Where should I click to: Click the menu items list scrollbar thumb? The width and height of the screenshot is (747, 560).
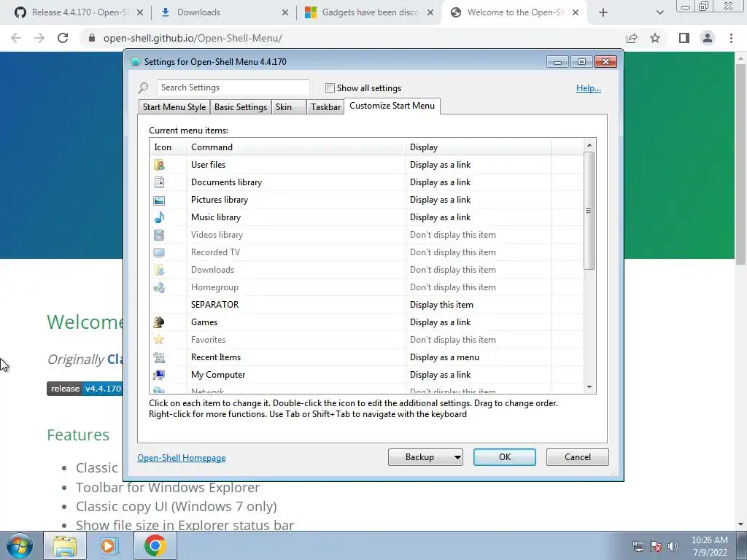pyautogui.click(x=589, y=211)
